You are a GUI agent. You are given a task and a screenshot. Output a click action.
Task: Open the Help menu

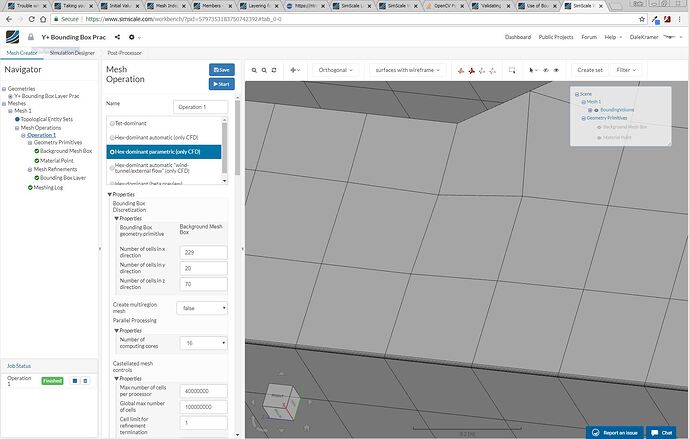point(613,37)
